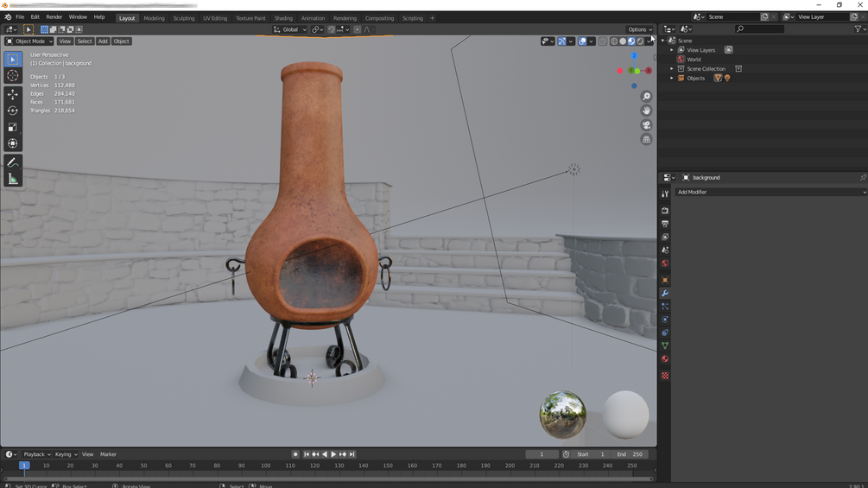This screenshot has width=868, height=488.
Task: Switch to Wireframe viewport shading
Action: (614, 41)
